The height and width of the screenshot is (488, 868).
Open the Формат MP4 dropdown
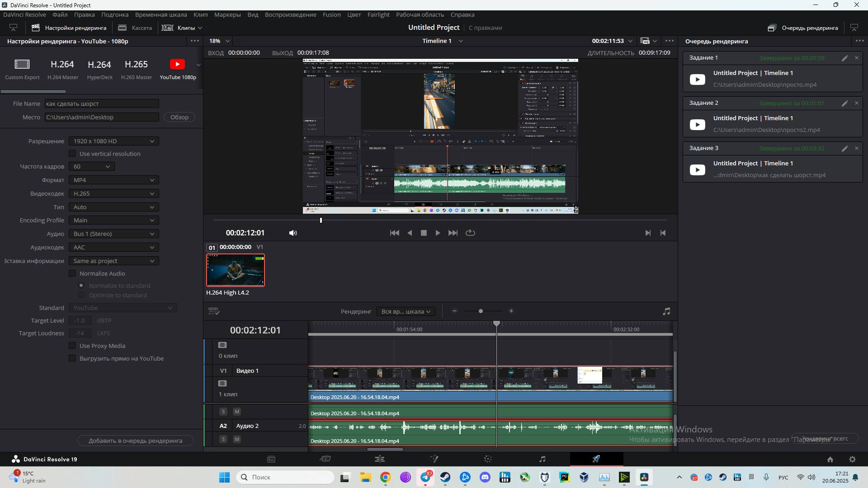click(113, 180)
